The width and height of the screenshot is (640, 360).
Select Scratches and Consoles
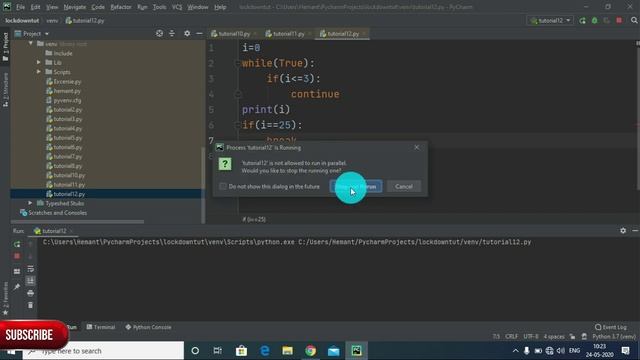(x=53, y=213)
